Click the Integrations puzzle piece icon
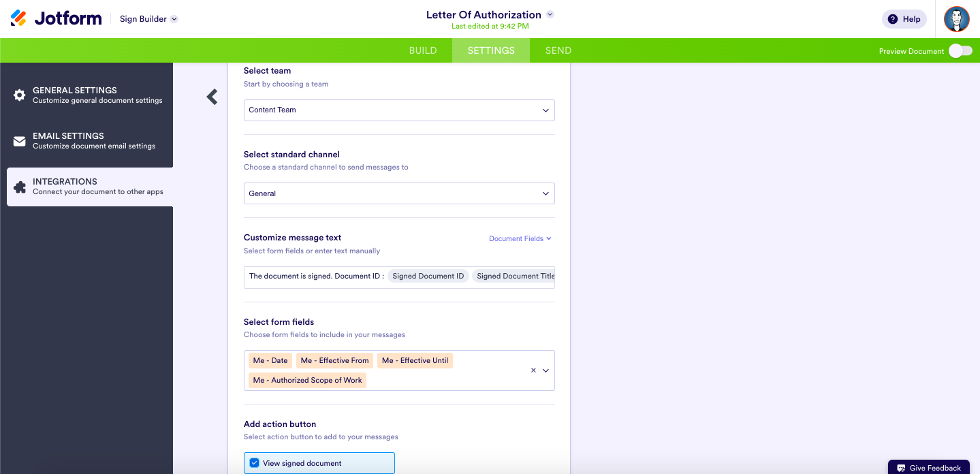 [x=20, y=187]
